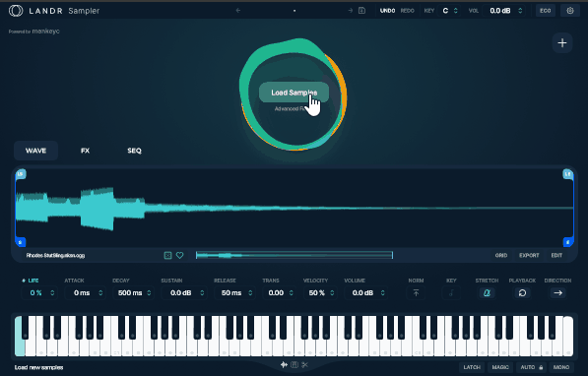Select the scissors icon below the keyboard
Image resolution: width=588 pixels, height=376 pixels.
(x=304, y=364)
